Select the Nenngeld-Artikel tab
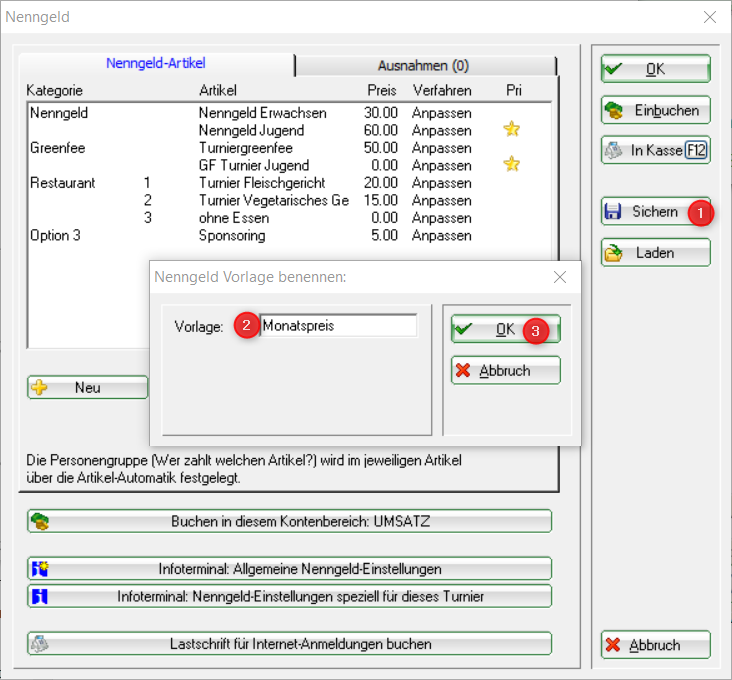This screenshot has width=732, height=680. (x=156, y=63)
